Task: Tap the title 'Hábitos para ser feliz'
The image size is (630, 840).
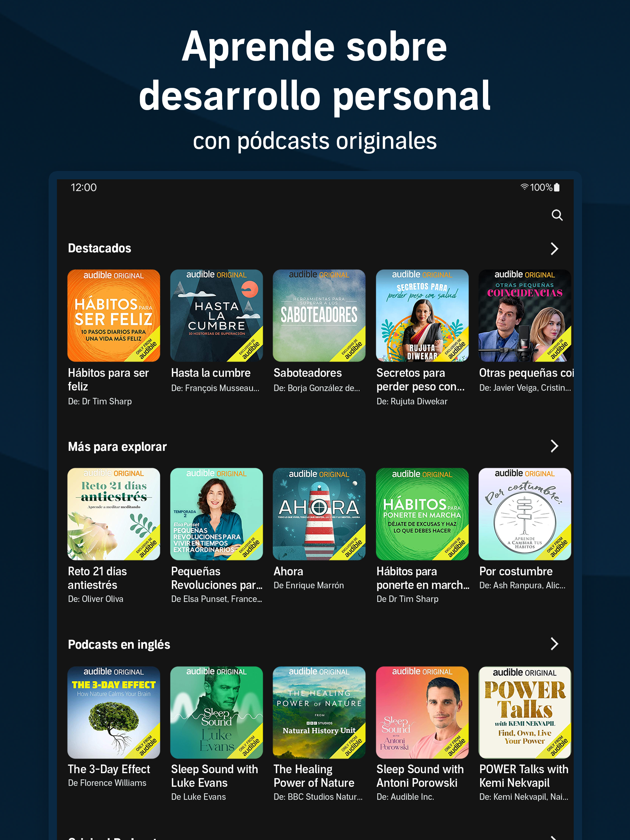Action: [x=108, y=380]
